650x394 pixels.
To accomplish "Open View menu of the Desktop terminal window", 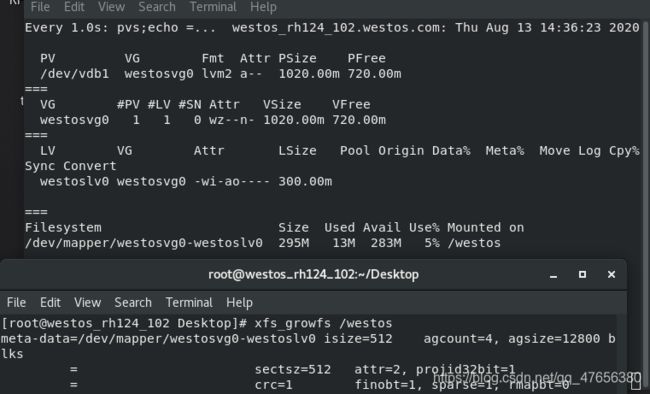I will point(87,303).
